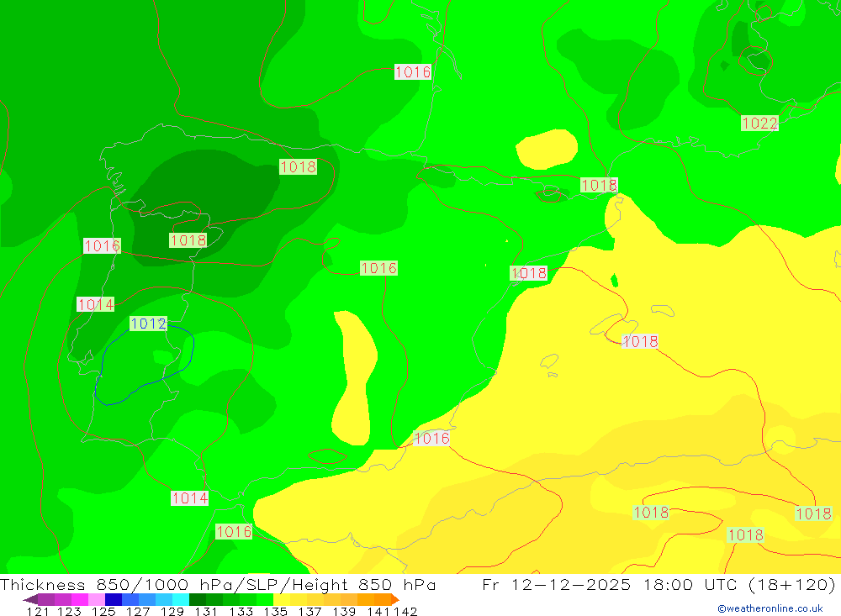Click the legend value 135
Image resolution: width=841 pixels, height=616 pixels.
tap(275, 611)
